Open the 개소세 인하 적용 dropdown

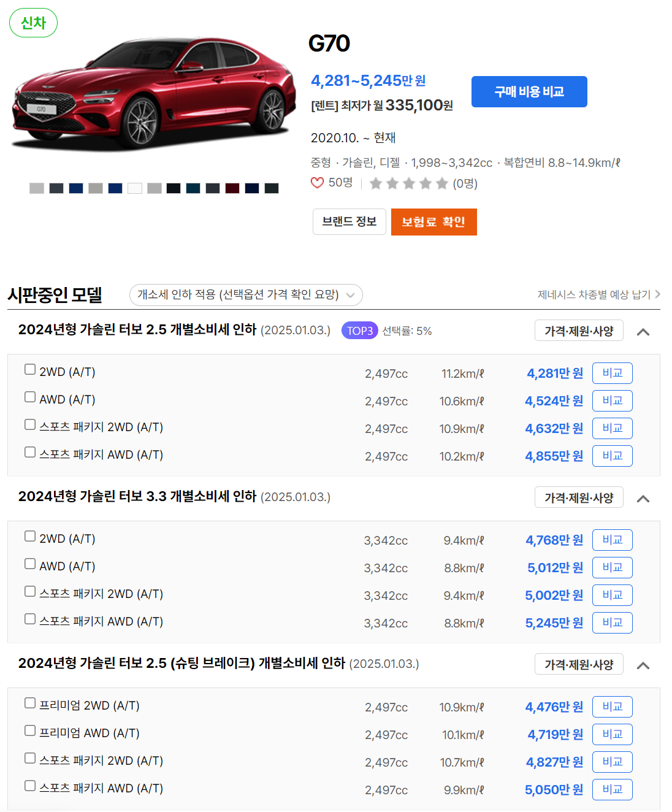(246, 295)
